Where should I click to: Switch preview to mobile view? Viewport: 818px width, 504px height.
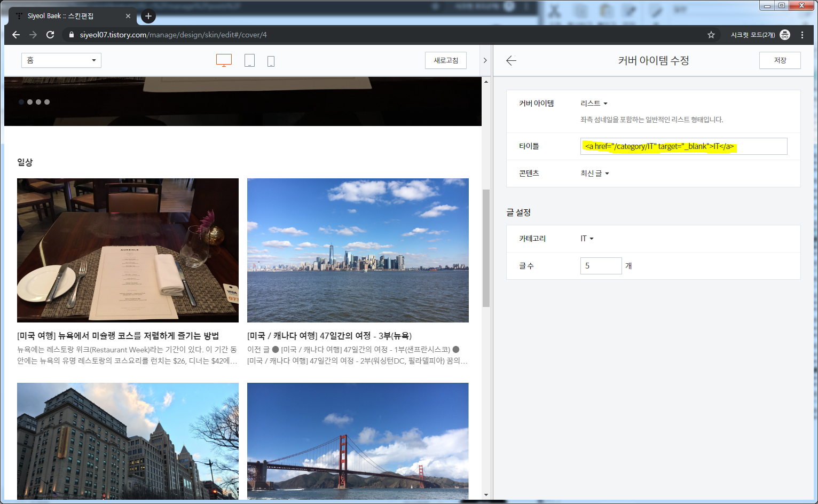click(x=271, y=61)
